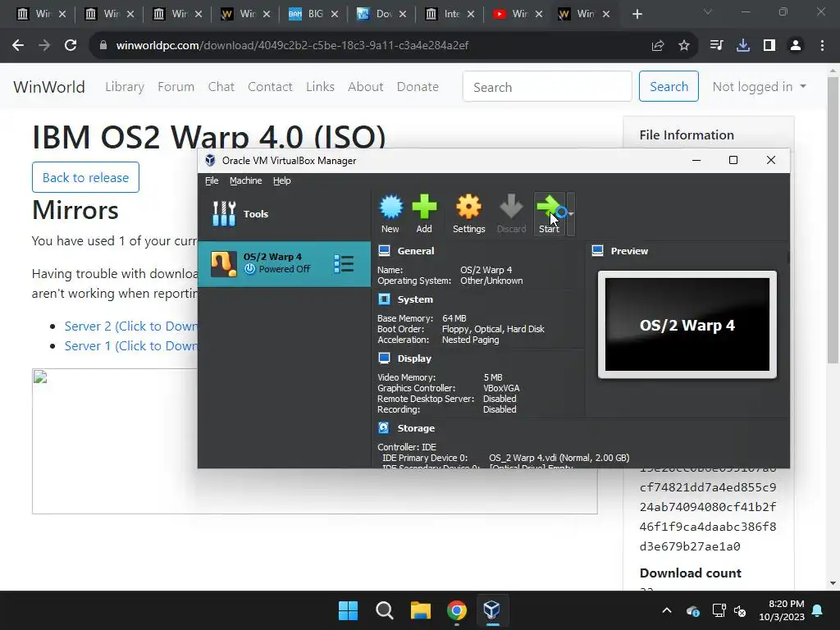This screenshot has height=630, width=840.
Task: Click VirtualBox icon on taskbar
Action: click(492, 610)
